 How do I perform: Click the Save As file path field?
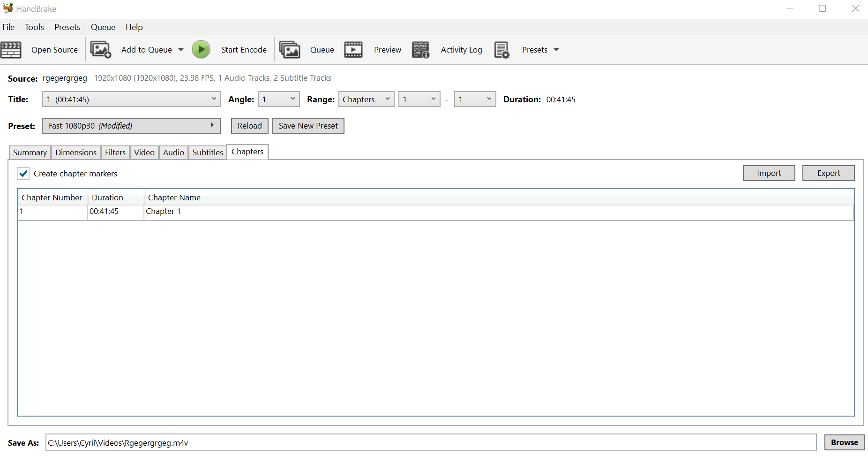431,442
